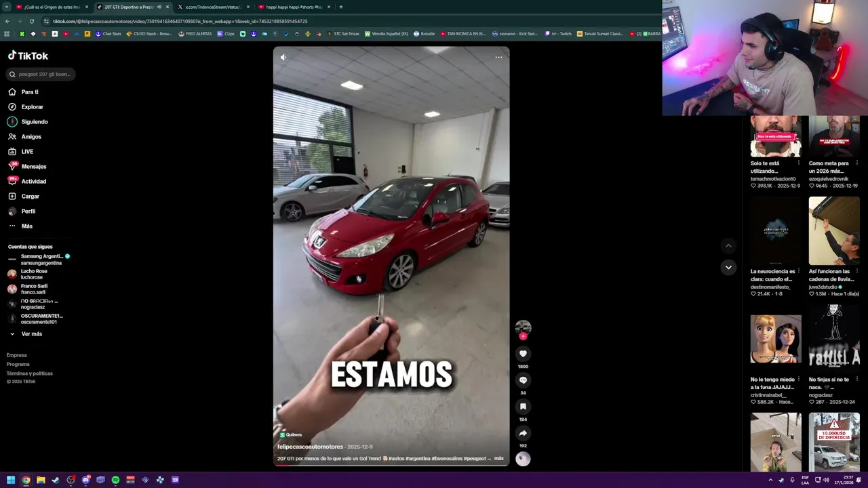Image resolution: width=868 pixels, height=488 pixels.
Task: Open the 10.000USD de diferencia thumbnail
Action: 834,441
